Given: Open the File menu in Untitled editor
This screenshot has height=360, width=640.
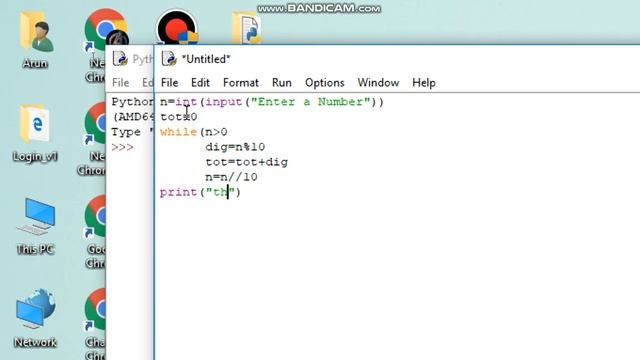Looking at the screenshot, I should [169, 83].
